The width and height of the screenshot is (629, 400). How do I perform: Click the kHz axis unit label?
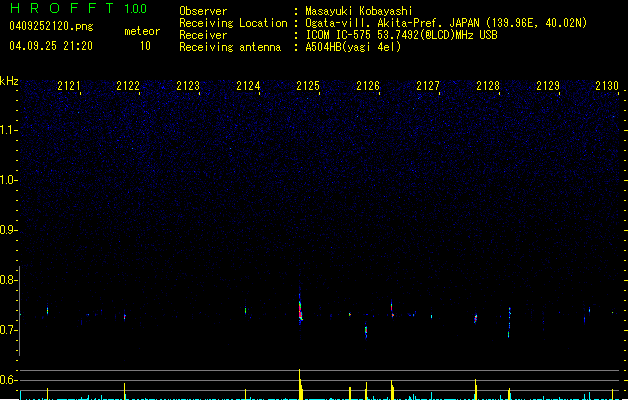point(9,81)
